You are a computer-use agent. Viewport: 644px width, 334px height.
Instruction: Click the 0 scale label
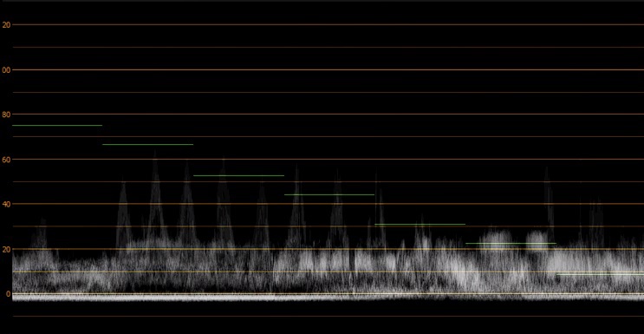click(8, 294)
